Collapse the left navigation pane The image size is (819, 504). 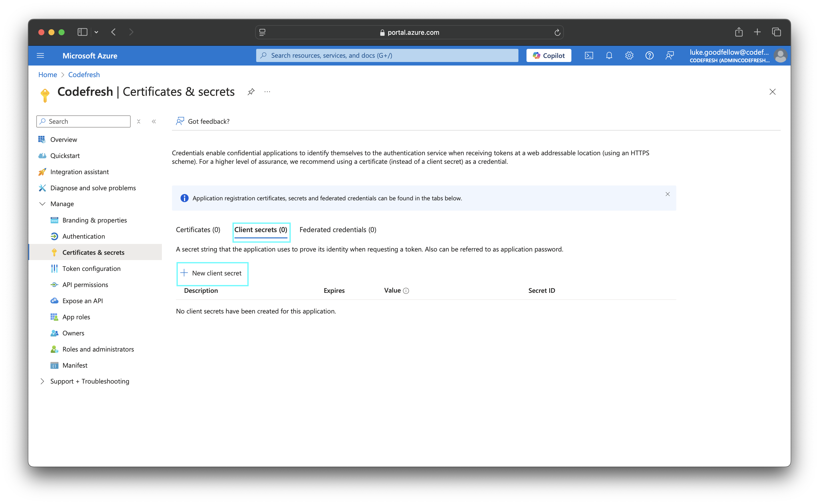tap(154, 122)
